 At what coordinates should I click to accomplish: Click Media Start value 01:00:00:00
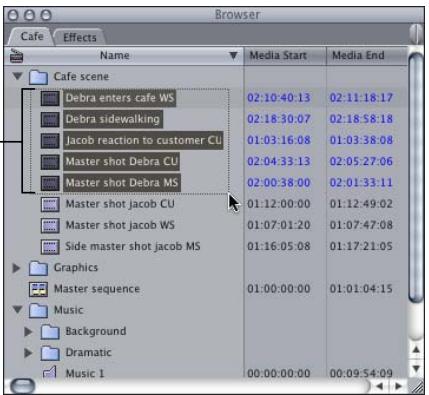pos(279,289)
